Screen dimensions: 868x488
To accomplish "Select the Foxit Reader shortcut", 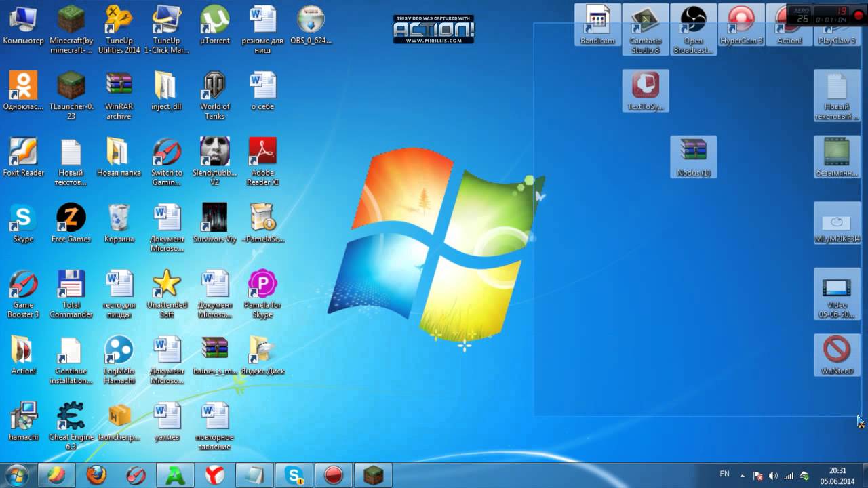I will tap(23, 157).
